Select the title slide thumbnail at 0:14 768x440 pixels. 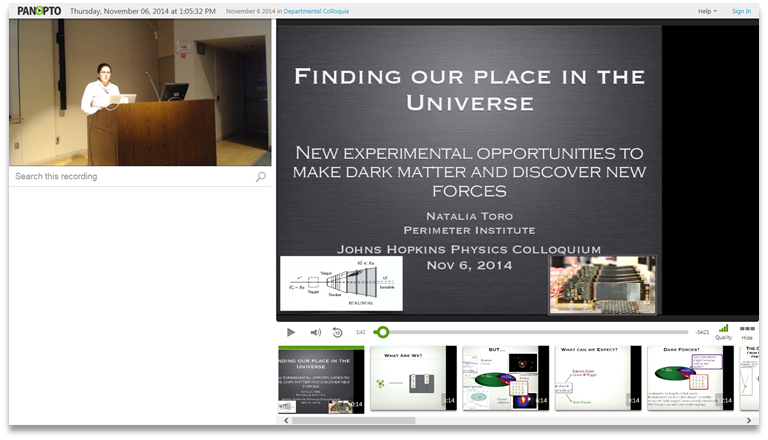[x=321, y=380]
